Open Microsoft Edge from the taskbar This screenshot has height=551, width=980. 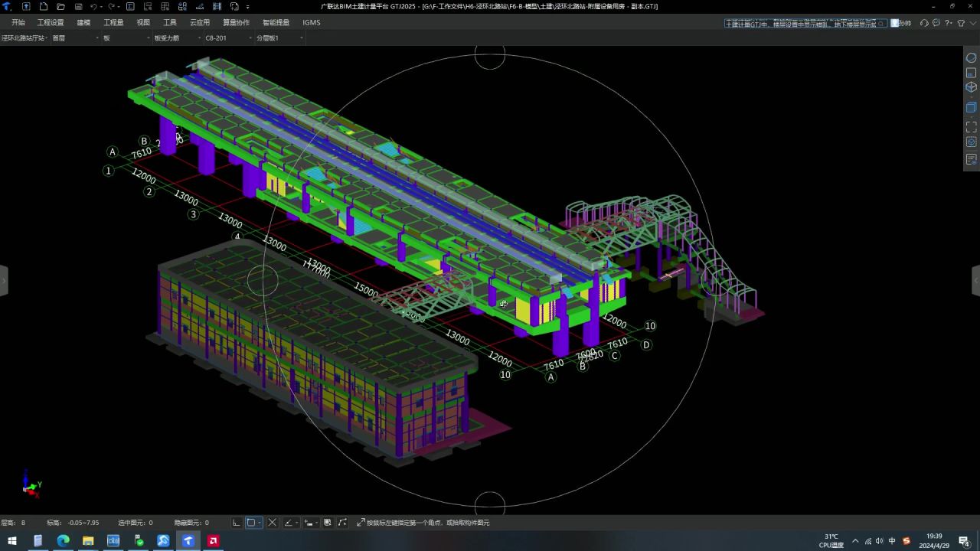point(63,541)
